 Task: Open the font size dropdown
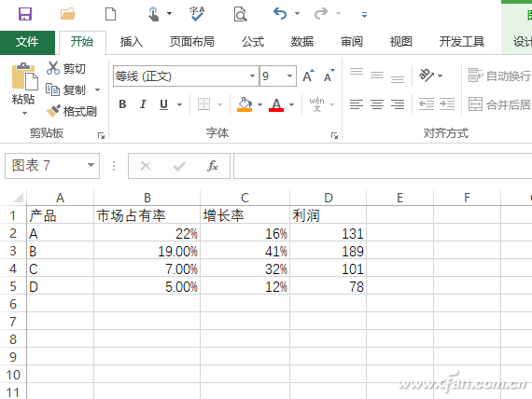(x=289, y=76)
